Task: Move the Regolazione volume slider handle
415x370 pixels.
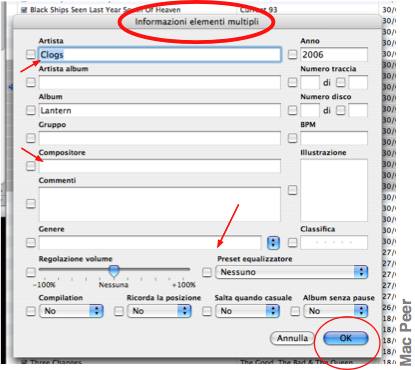Action: 114,271
